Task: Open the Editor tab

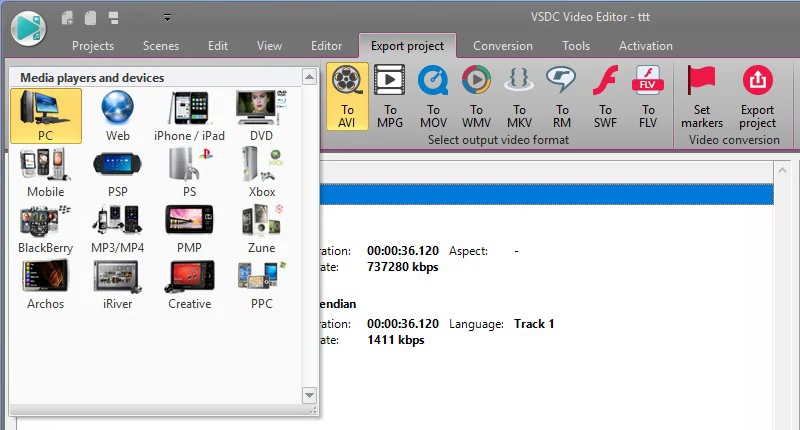Action: point(327,46)
